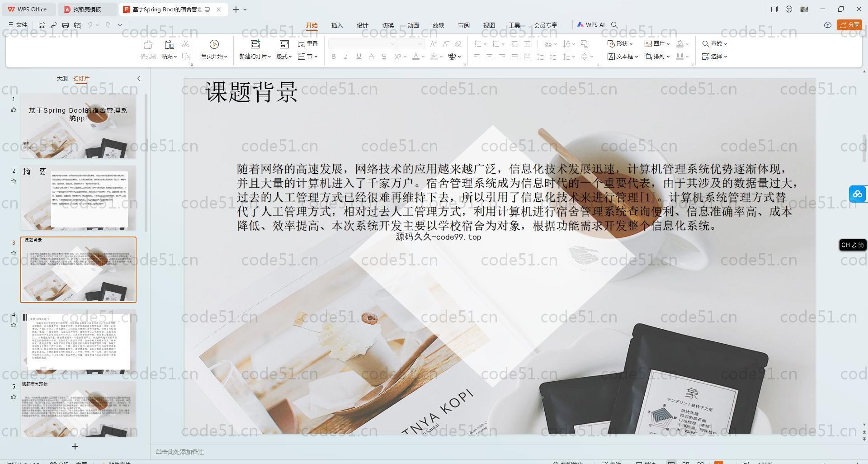868x464 pixels.
Task: Toggle Underline formatting
Action: 359,57
